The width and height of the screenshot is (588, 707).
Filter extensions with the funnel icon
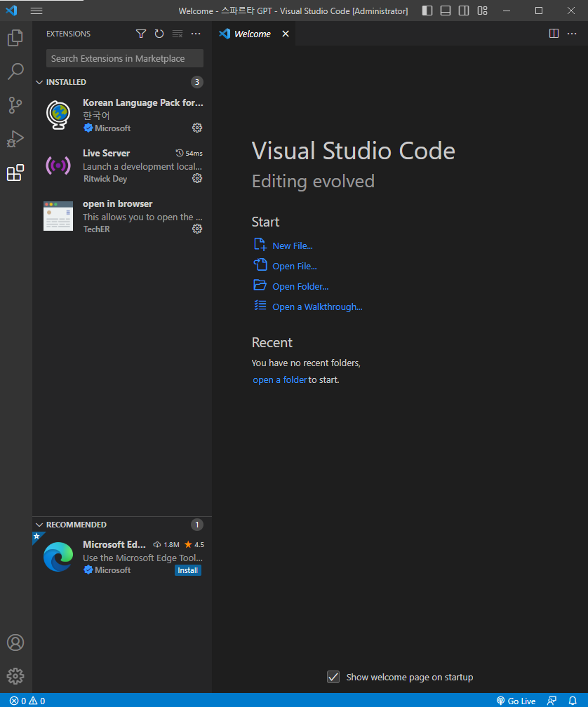pyautogui.click(x=141, y=34)
